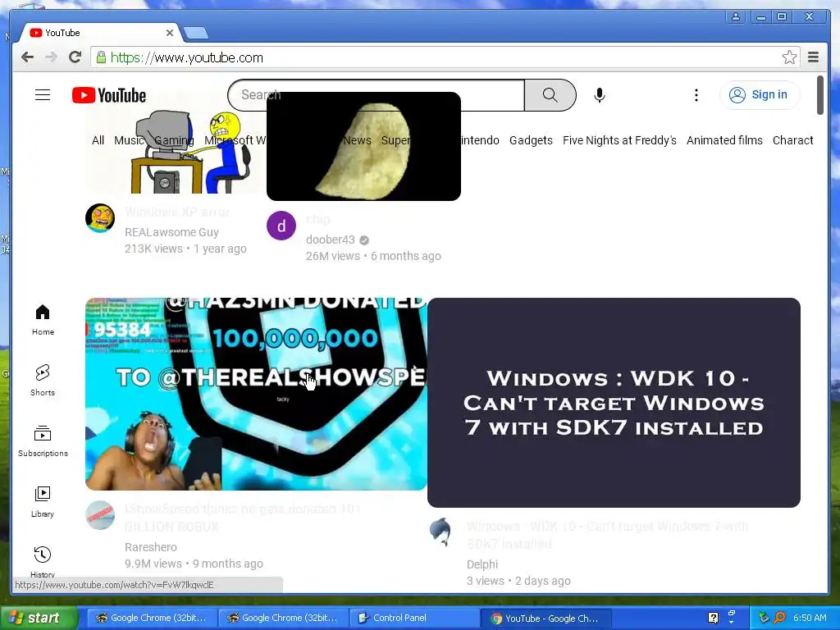Click the browser back arrow
Screen dimensions: 840x630
coord(27,57)
